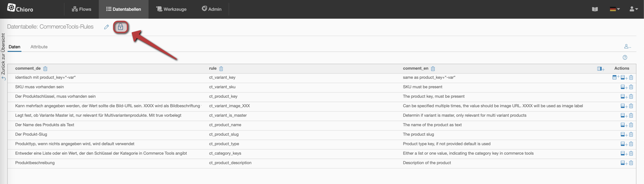Delete the comment_de column
Image resolution: width=644 pixels, height=184 pixels.
click(45, 69)
